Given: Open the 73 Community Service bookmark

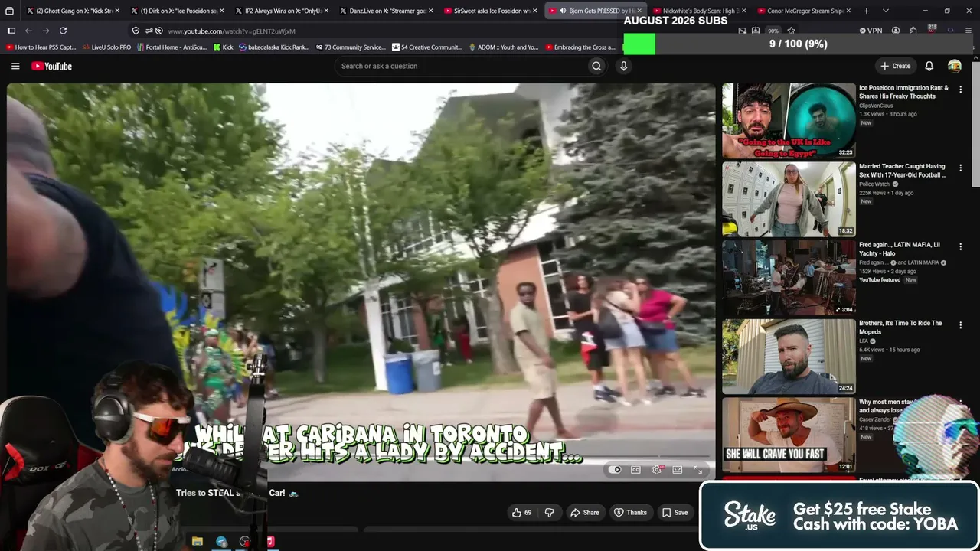Looking at the screenshot, I should click(350, 47).
